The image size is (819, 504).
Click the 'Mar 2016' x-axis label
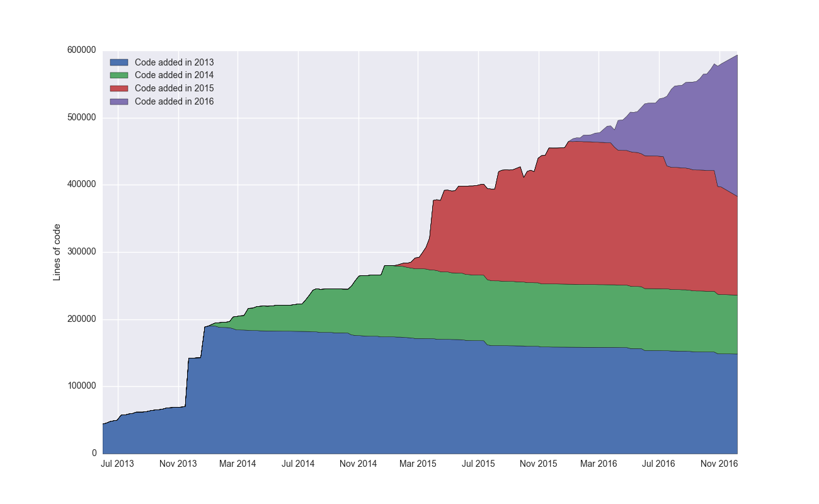[x=598, y=464]
